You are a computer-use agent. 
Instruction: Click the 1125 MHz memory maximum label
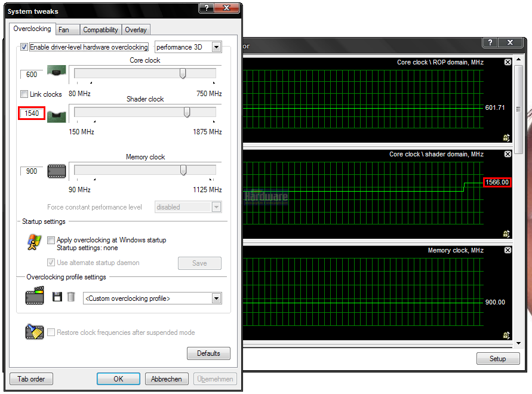(207, 190)
